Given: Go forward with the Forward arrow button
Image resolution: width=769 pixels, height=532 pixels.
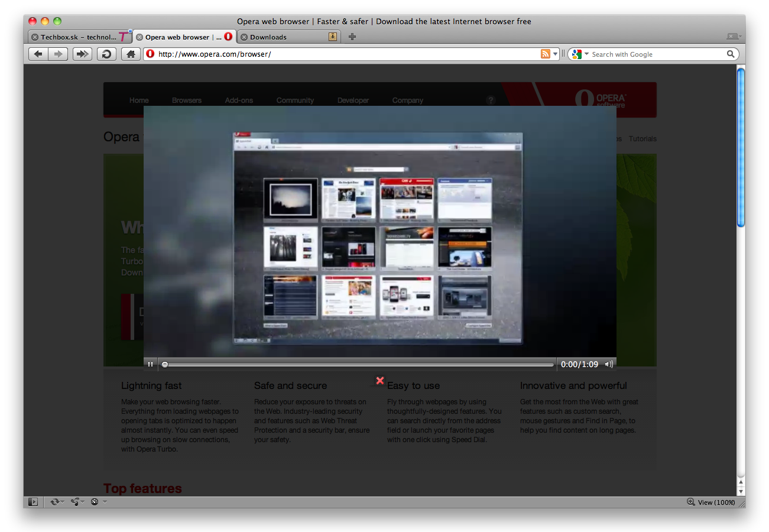Looking at the screenshot, I should point(58,54).
